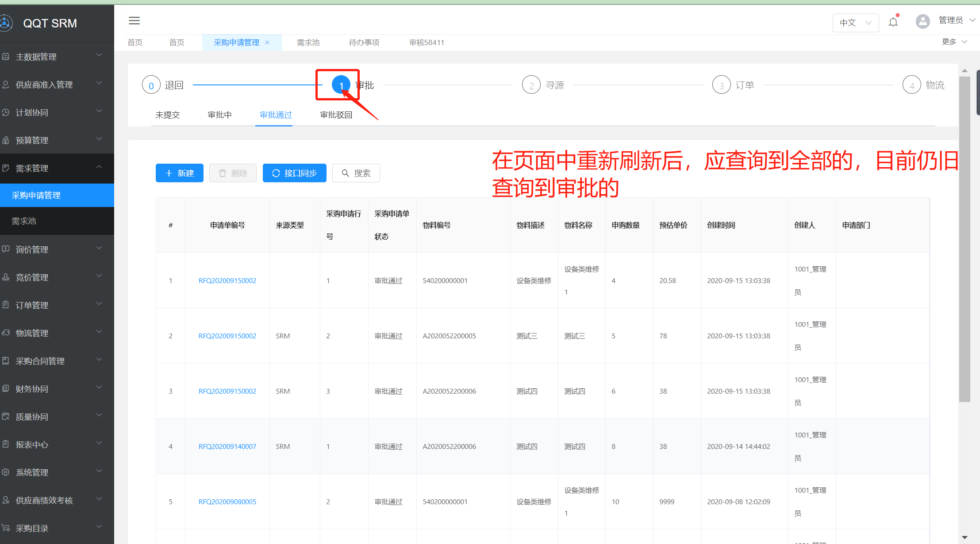Toggle the hamburger menu to collapse the sidebar

tap(134, 20)
